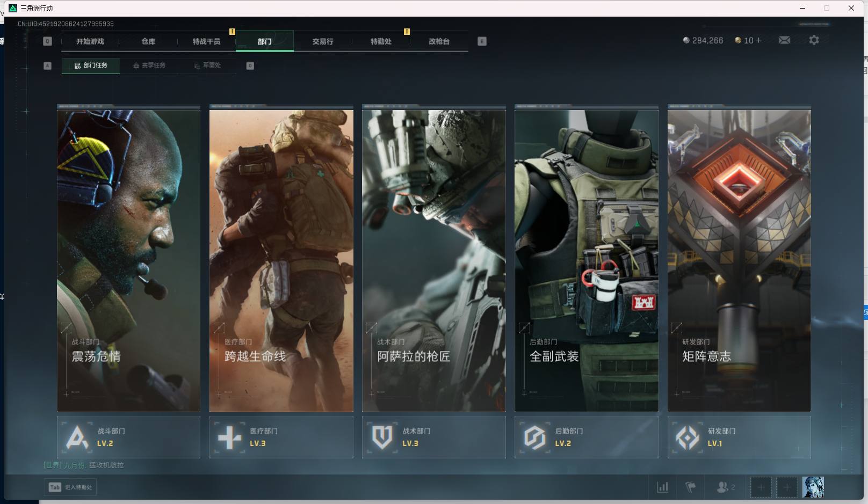Click the statistics bar chart icon
868x504 pixels.
coord(663,487)
